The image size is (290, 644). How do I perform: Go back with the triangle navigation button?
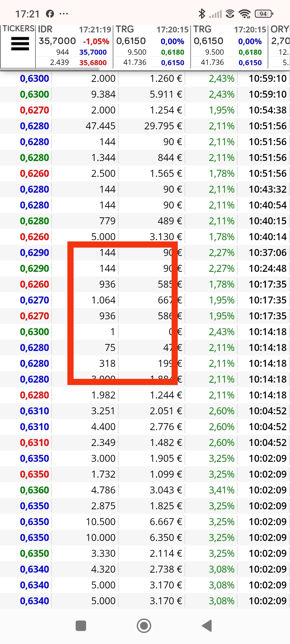tap(207, 626)
